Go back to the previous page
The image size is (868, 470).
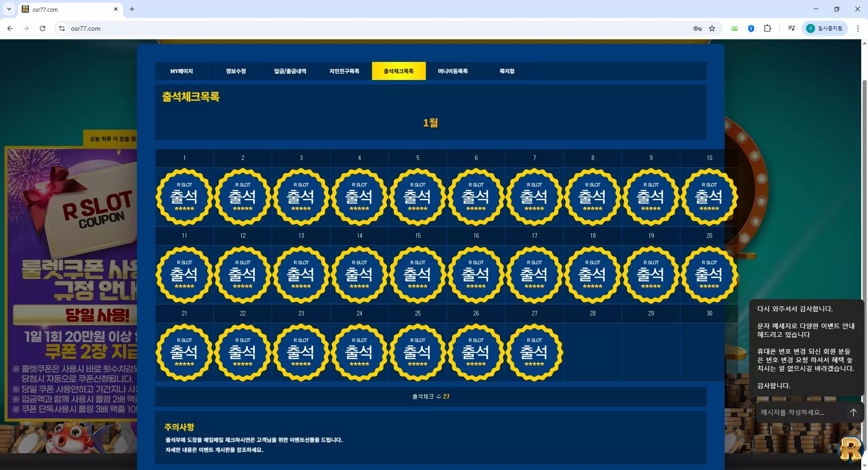(10, 28)
